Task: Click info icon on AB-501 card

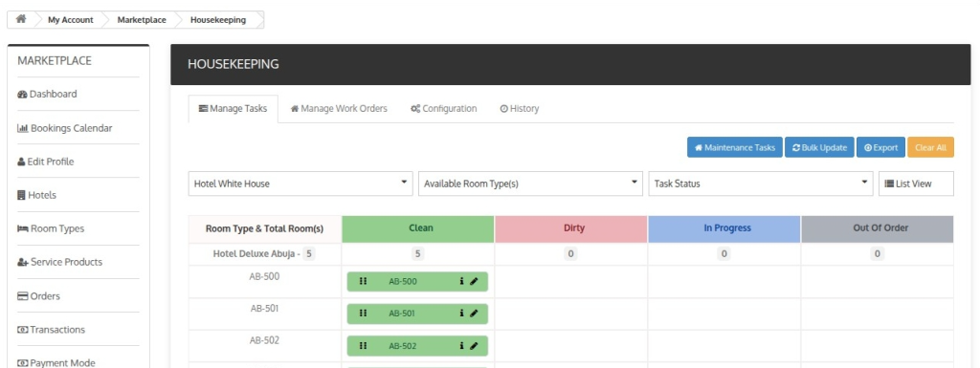Action: [462, 314]
